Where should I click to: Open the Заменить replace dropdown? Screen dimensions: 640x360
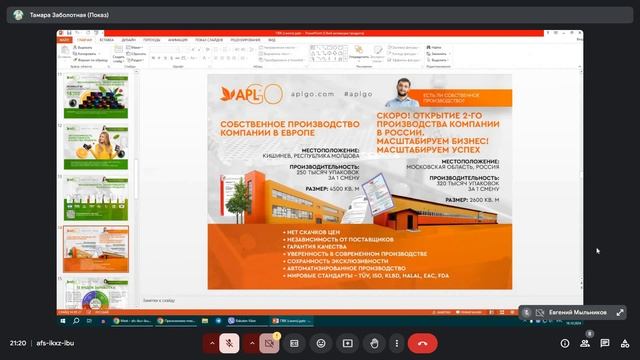(x=438, y=53)
